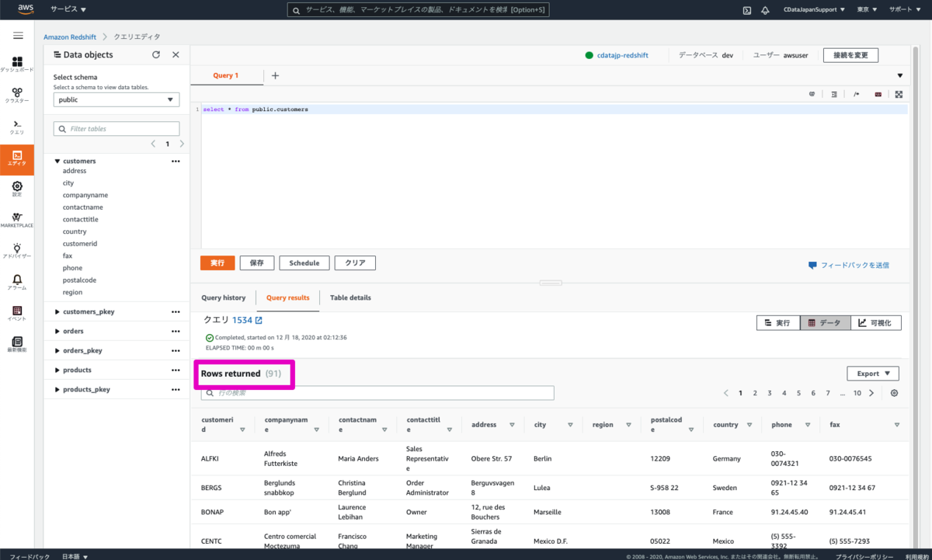932x560 pixels.
Task: Open the CDataJapanSupport account dropdown
Action: click(x=815, y=10)
